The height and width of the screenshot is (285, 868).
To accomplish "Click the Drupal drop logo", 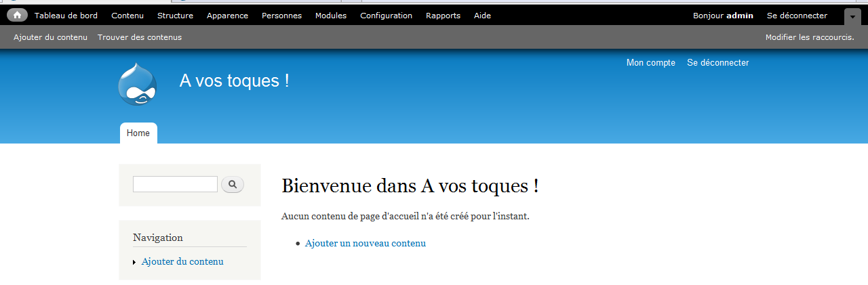I will [x=138, y=84].
